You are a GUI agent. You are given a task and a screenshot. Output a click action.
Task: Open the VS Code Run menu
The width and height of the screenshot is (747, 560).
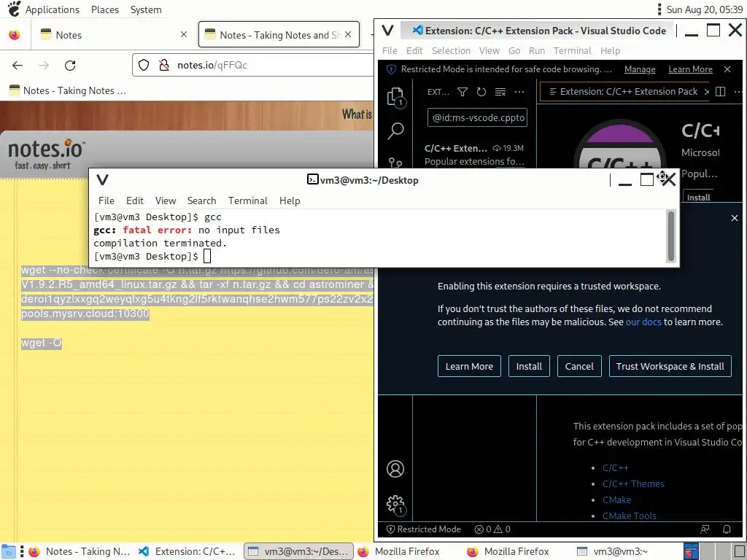536,51
